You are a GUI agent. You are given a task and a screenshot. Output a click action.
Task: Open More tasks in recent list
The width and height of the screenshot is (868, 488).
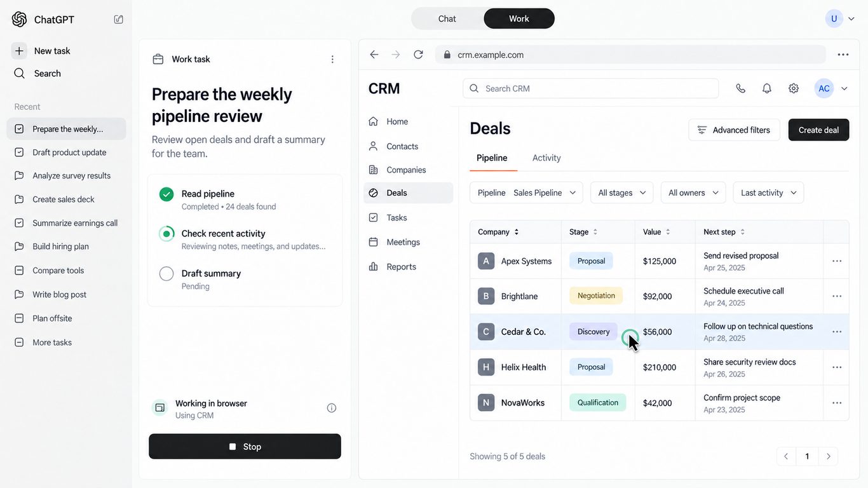pyautogui.click(x=66, y=342)
